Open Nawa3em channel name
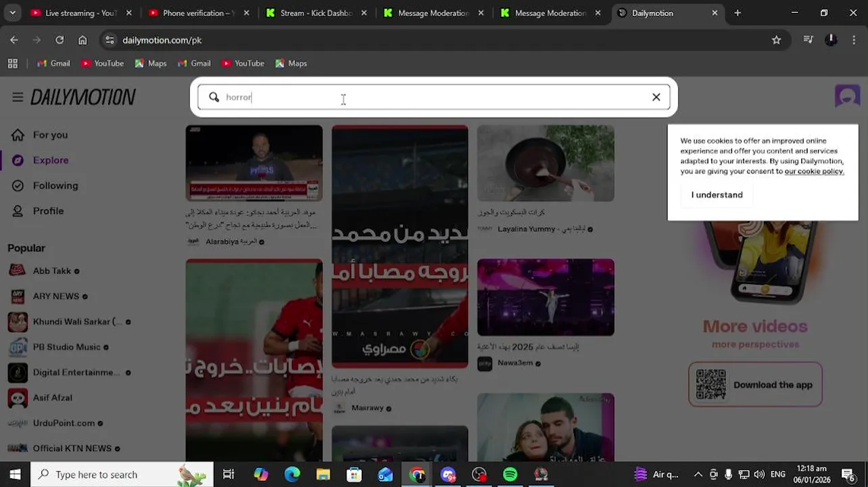The width and height of the screenshot is (868, 487). point(515,363)
